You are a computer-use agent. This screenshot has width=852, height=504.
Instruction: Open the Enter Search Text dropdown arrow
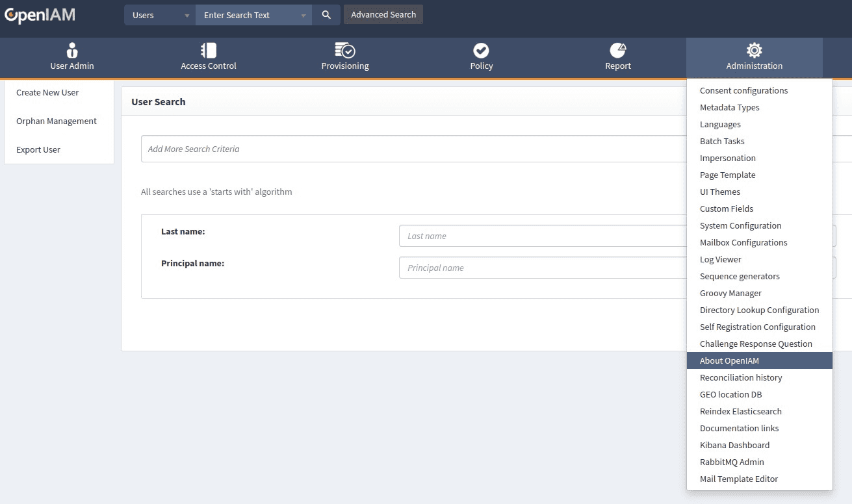coord(303,16)
